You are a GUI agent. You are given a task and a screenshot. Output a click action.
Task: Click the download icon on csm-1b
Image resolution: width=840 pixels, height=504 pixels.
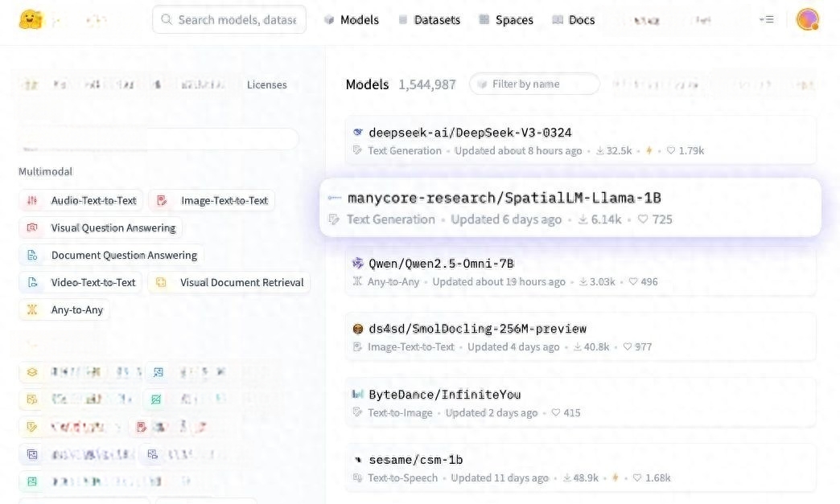click(566, 477)
